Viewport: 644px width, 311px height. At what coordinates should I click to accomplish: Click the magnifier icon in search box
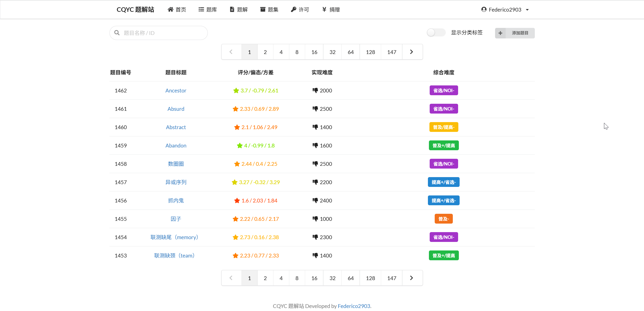click(117, 33)
